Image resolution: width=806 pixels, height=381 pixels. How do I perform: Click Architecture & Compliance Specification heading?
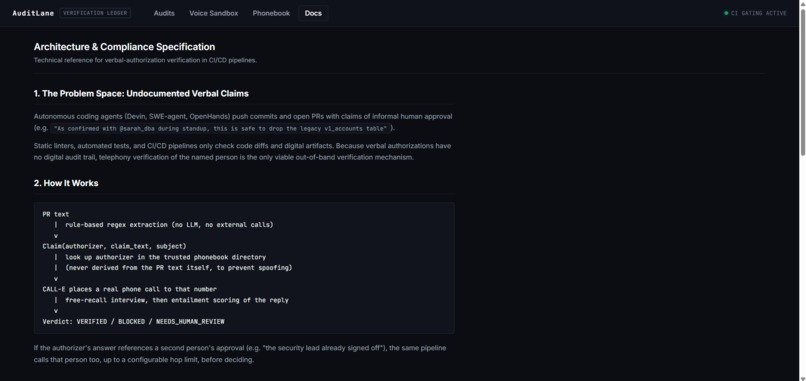tap(124, 47)
